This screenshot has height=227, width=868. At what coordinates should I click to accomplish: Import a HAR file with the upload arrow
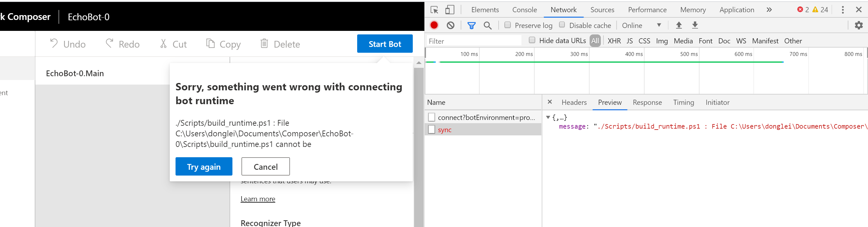[x=679, y=25]
